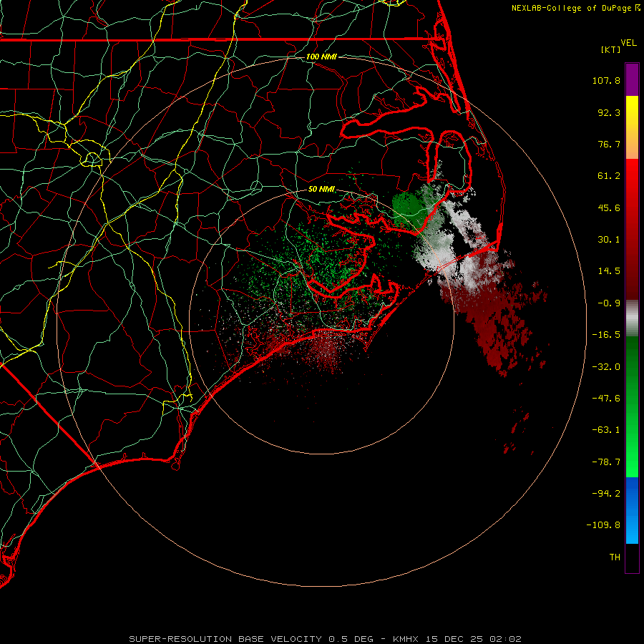Click the [KT] units label
The height and width of the screenshot is (644, 644).
611,49
